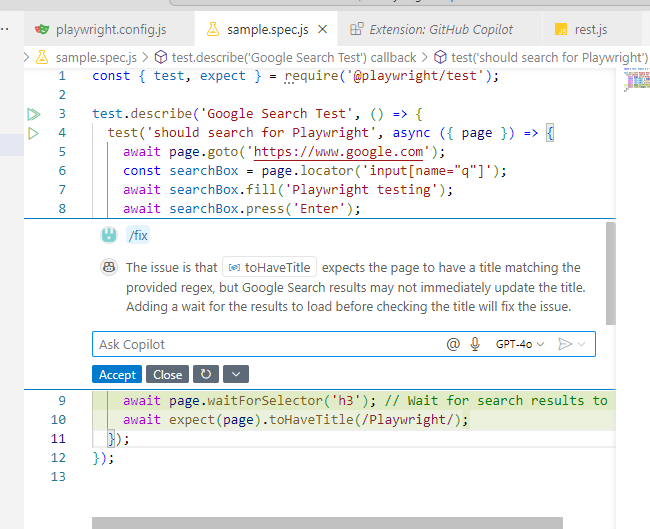The height and width of the screenshot is (529, 650).
Task: Click the @ mention context icon
Action: coord(453,344)
